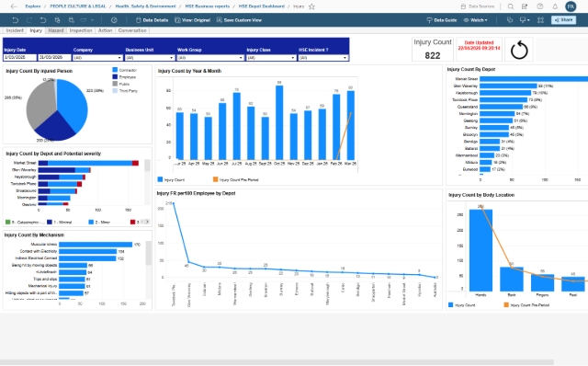
Task: Click the Contractor legend color swatch
Action: coord(115,70)
